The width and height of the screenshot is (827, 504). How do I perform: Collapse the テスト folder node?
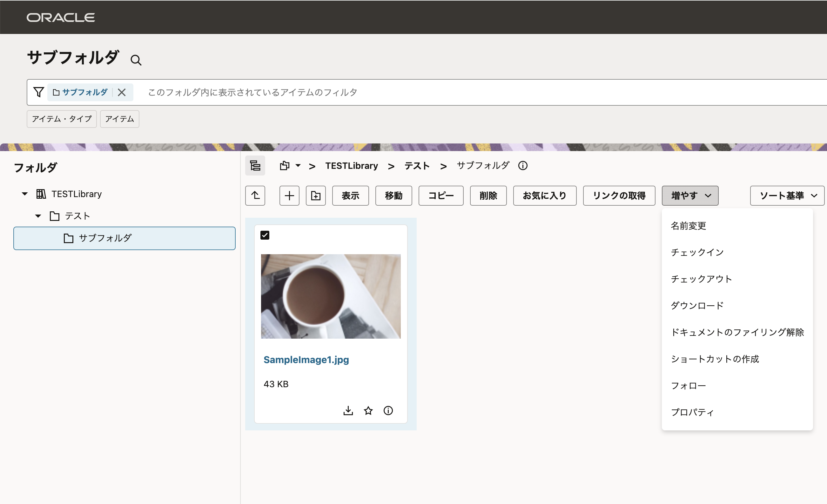click(x=38, y=216)
